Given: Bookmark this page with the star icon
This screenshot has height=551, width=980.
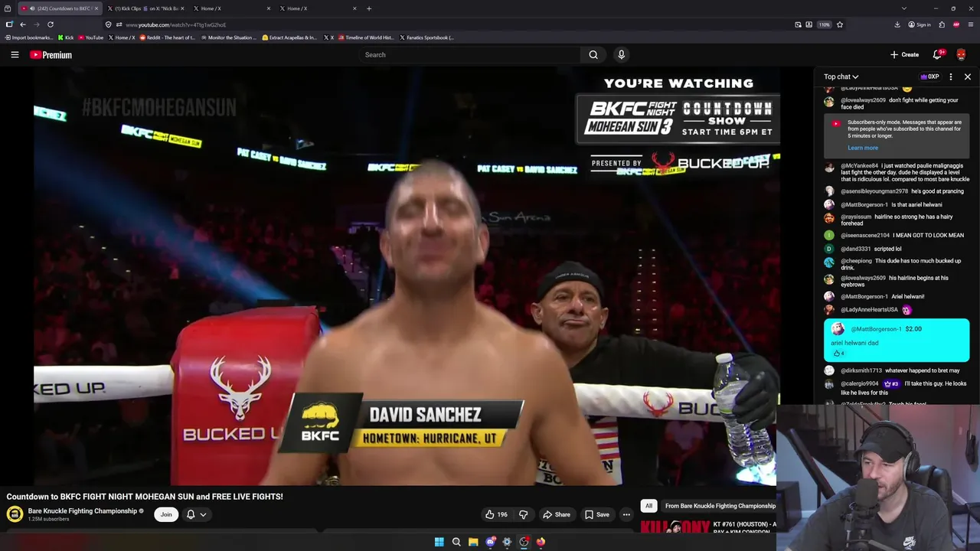Looking at the screenshot, I should click(840, 24).
